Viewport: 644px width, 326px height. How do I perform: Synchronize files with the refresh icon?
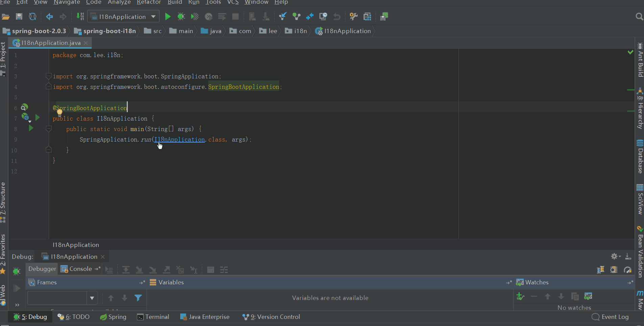32,17
